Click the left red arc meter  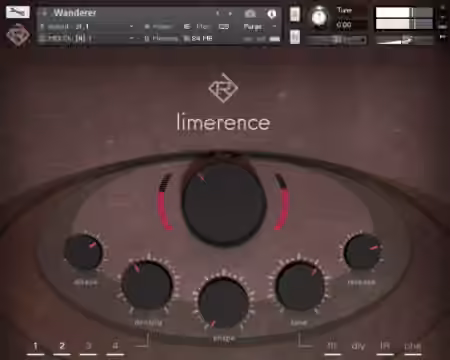166,202
